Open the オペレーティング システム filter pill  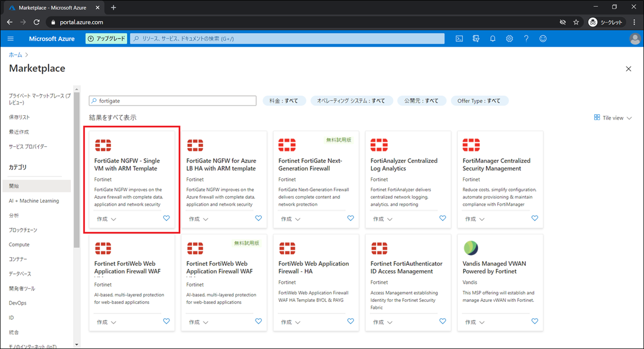pos(352,101)
